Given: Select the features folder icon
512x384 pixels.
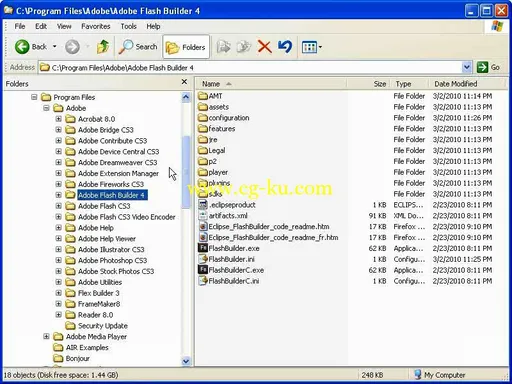Looking at the screenshot, I should pyautogui.click(x=203, y=129).
